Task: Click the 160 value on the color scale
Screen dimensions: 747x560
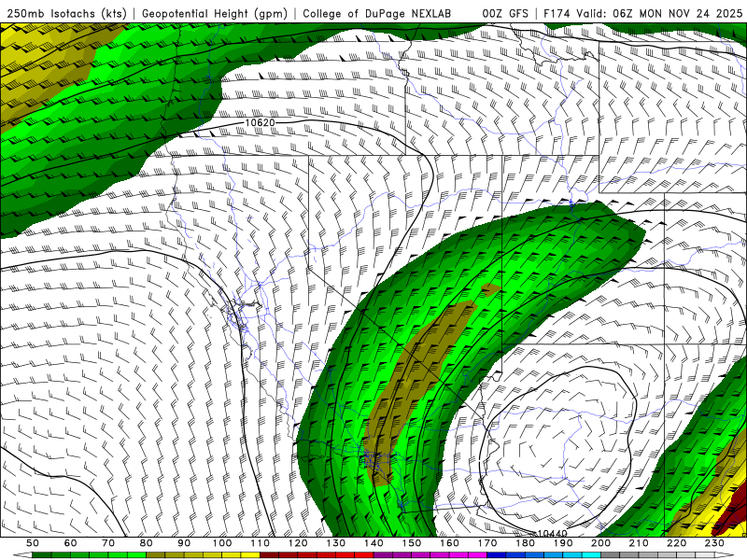Action: (x=449, y=543)
